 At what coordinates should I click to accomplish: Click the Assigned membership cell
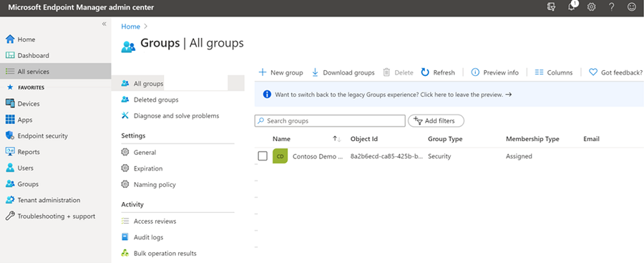pyautogui.click(x=519, y=156)
